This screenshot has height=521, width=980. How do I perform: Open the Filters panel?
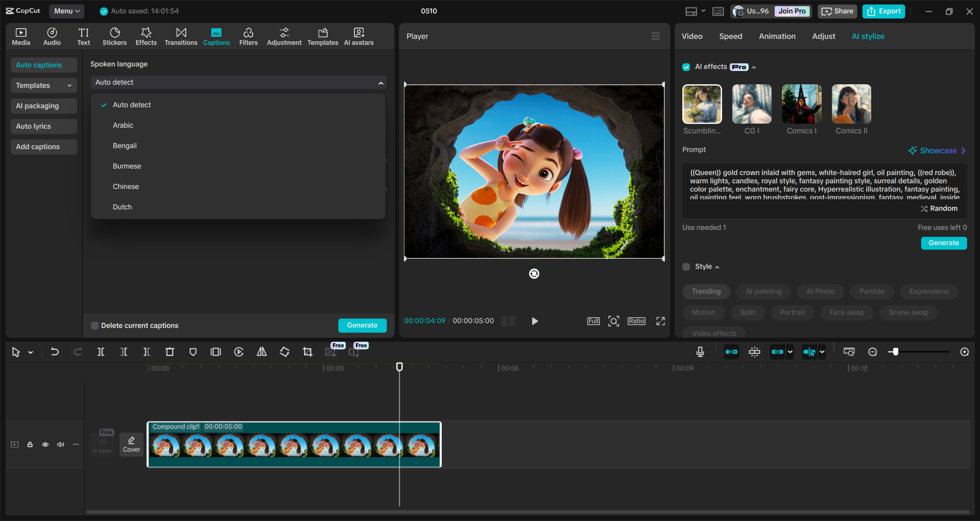coord(248,36)
